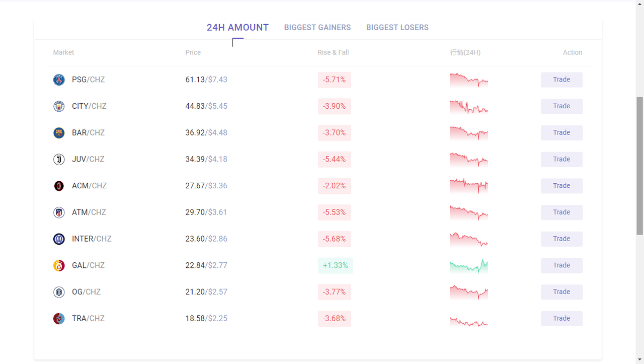Click the Barcelona crest icon
This screenshot has width=644, height=364.
click(x=59, y=133)
